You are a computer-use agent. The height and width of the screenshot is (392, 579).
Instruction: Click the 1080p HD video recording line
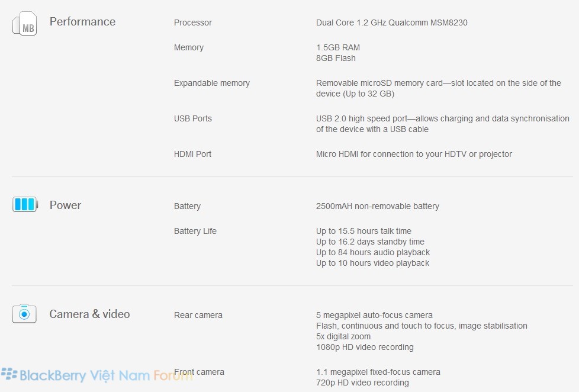point(365,348)
